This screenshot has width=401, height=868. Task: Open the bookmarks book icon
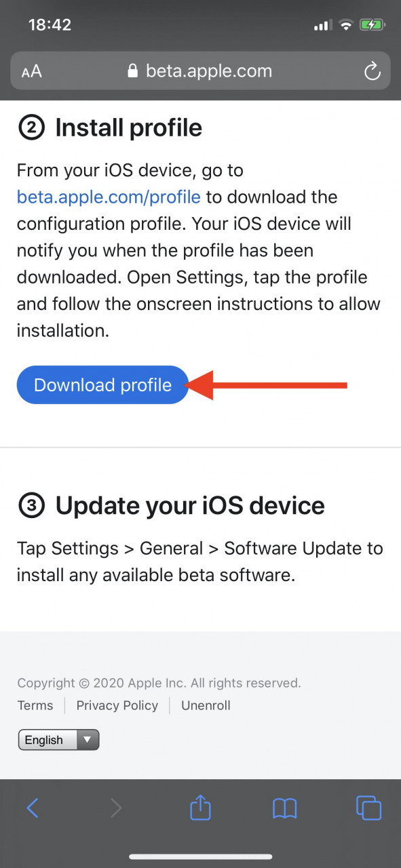point(285,808)
